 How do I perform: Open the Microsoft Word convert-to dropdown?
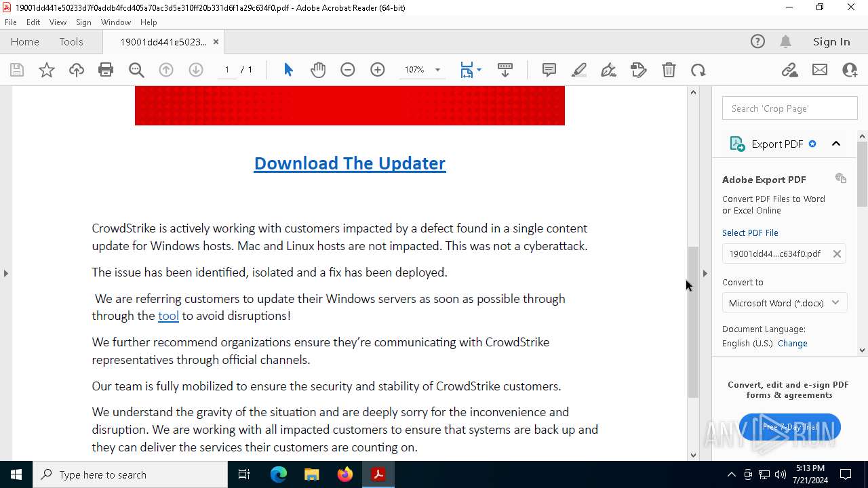pyautogui.click(x=785, y=303)
